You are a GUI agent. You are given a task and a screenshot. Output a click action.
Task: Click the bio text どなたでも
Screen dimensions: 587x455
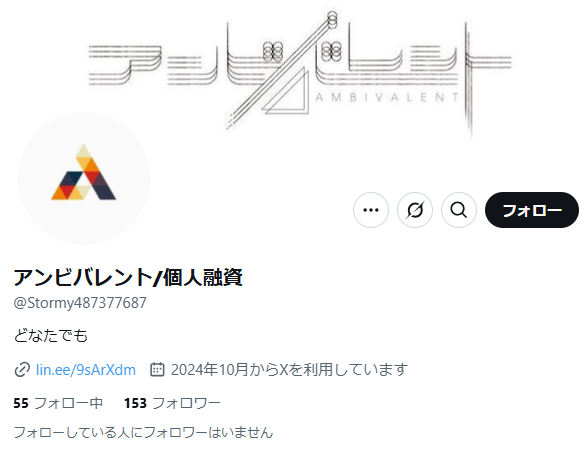(x=51, y=335)
